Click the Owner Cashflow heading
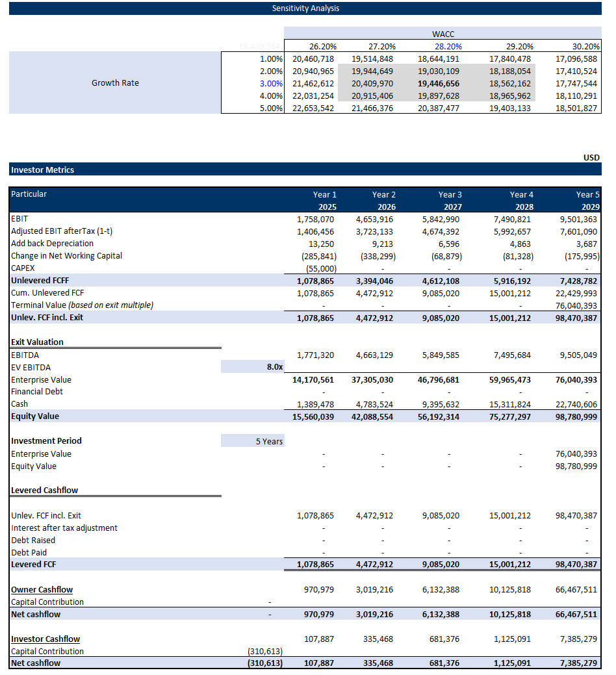The height and width of the screenshot is (675, 616). coord(42,589)
